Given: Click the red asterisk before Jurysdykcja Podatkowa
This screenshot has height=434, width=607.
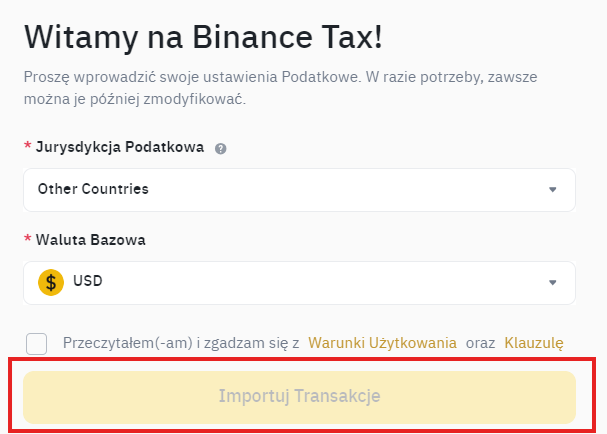Looking at the screenshot, I should coord(27,148).
